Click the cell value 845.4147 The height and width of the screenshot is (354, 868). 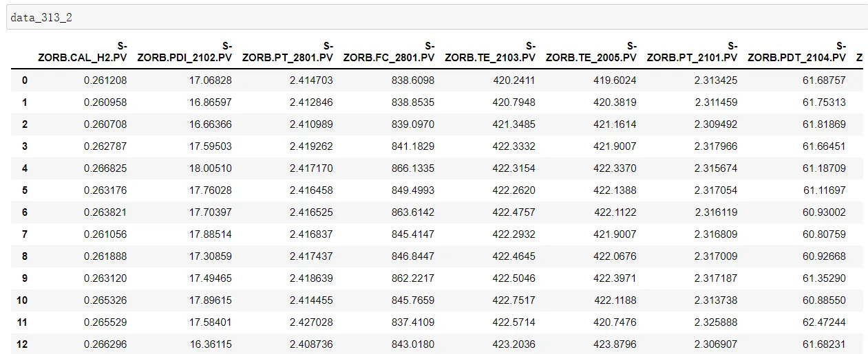pos(413,234)
